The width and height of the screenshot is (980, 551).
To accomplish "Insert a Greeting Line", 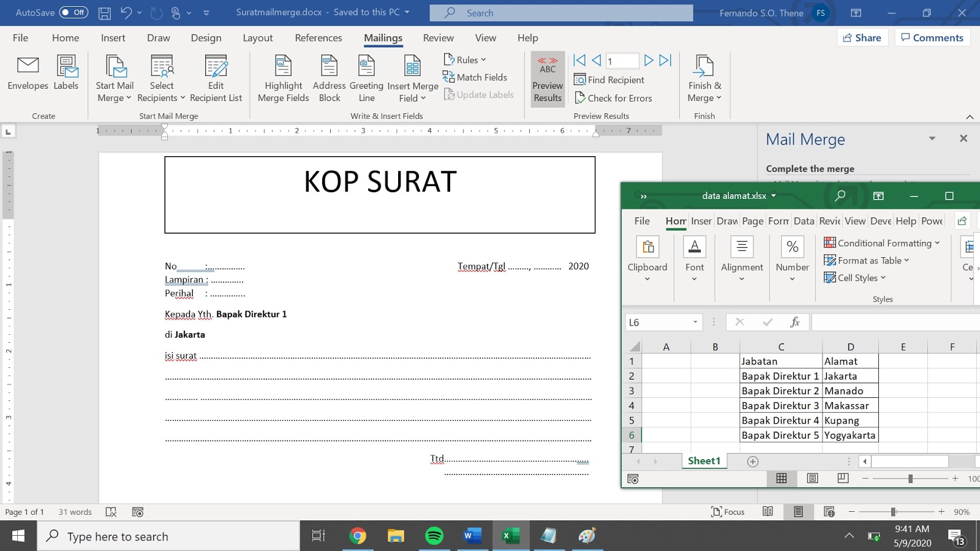I will click(366, 78).
